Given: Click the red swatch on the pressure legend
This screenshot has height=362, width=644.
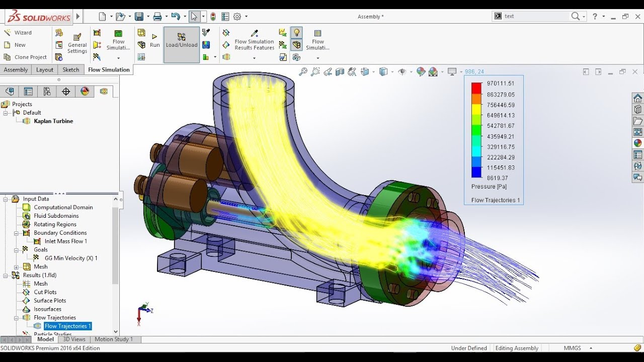Looking at the screenshot, I should (476, 87).
